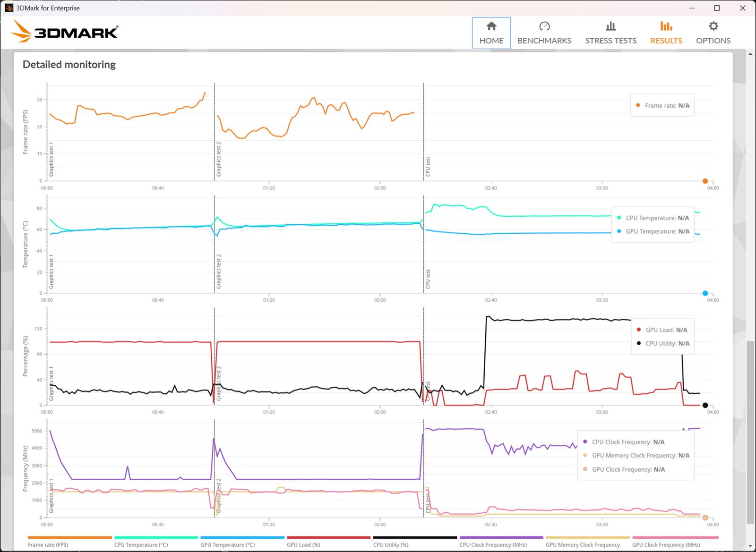This screenshot has height=552, width=756.
Task: Click the orange Frame rate marker at chart end
Action: [705, 181]
